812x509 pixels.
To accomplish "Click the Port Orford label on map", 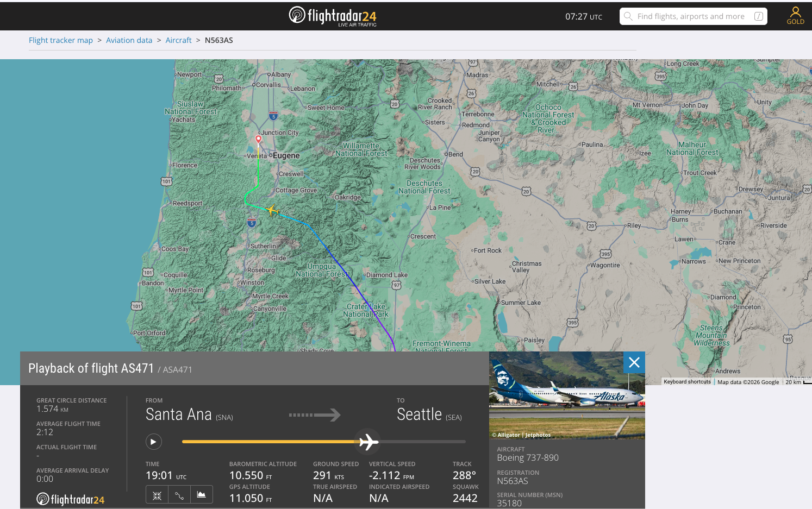I will tap(149, 333).
